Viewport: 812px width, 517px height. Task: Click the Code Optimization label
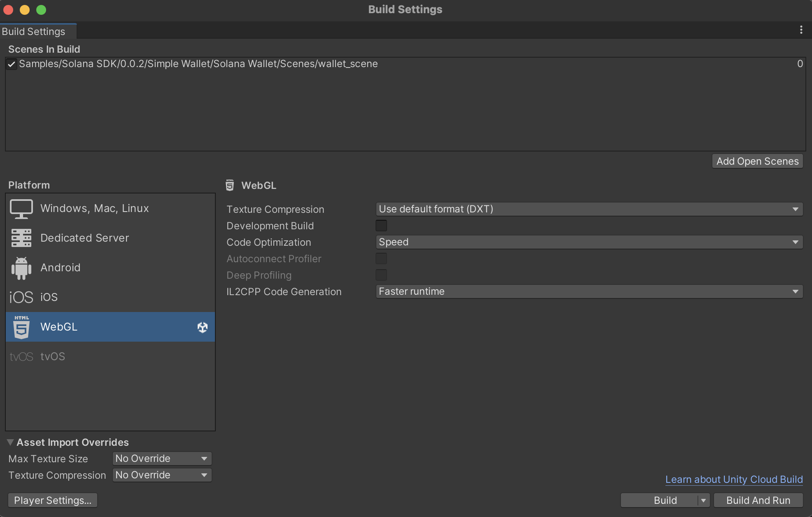[269, 242]
